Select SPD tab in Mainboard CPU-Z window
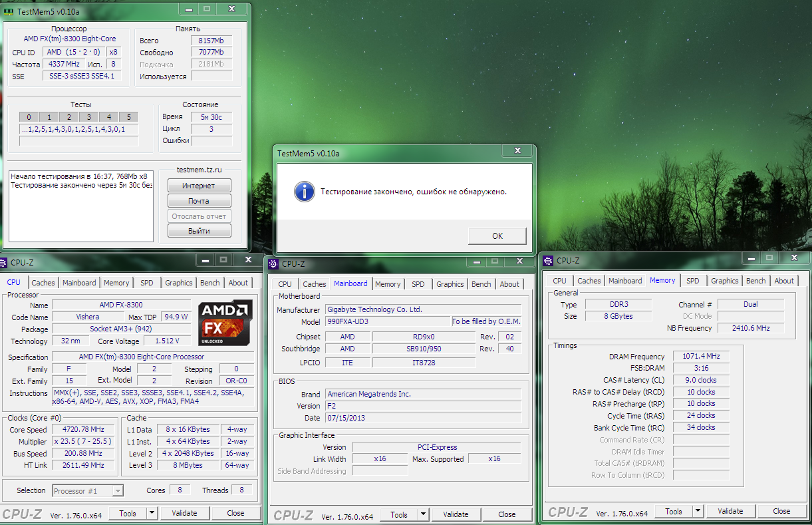 point(418,284)
